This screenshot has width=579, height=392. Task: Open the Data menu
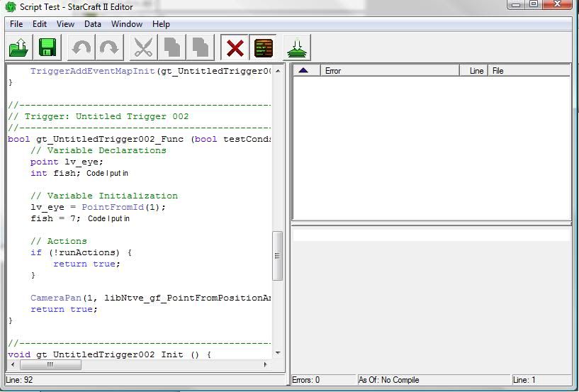click(x=93, y=24)
